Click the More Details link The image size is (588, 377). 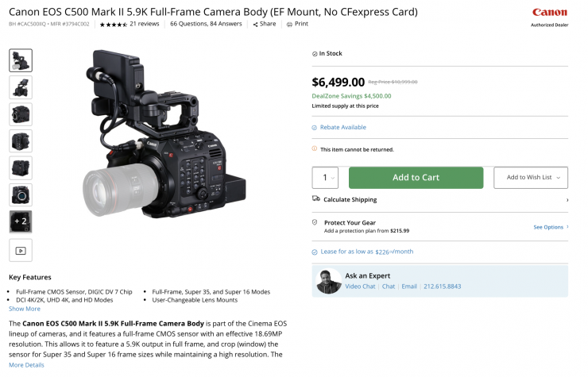pyautogui.click(x=26, y=365)
